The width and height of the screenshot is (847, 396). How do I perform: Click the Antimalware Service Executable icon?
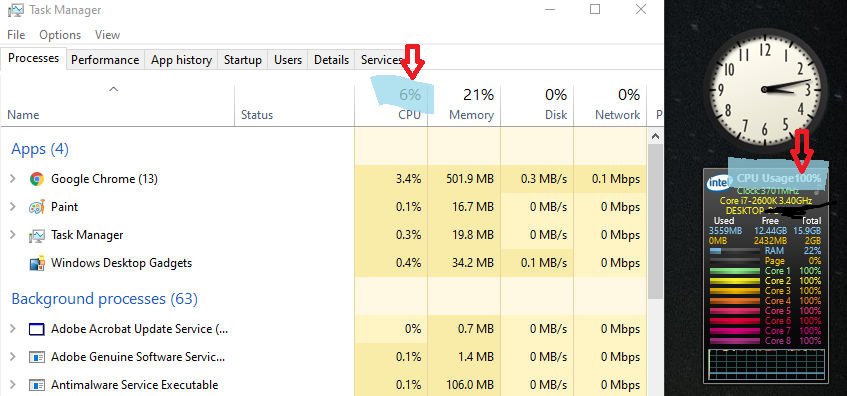pyautogui.click(x=37, y=385)
